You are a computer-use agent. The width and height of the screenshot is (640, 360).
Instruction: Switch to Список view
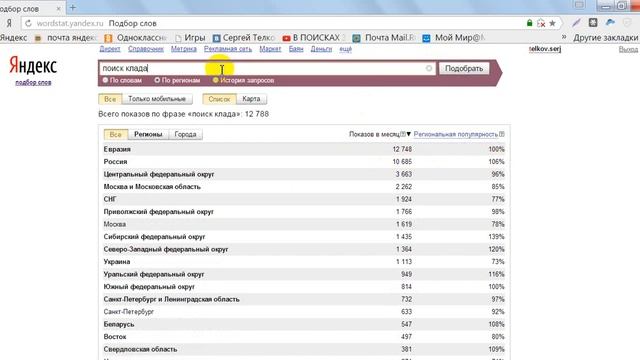(220, 99)
